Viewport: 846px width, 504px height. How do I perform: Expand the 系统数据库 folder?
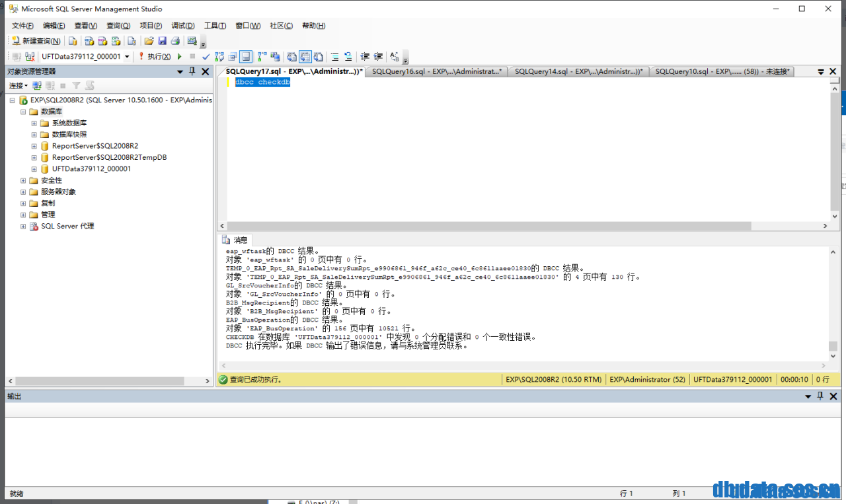tap(34, 123)
